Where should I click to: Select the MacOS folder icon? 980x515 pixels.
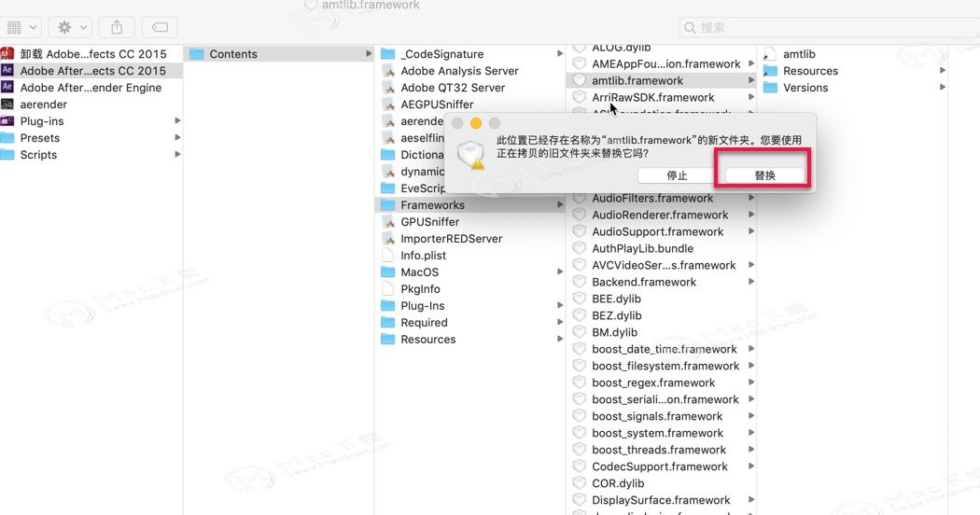(x=388, y=271)
